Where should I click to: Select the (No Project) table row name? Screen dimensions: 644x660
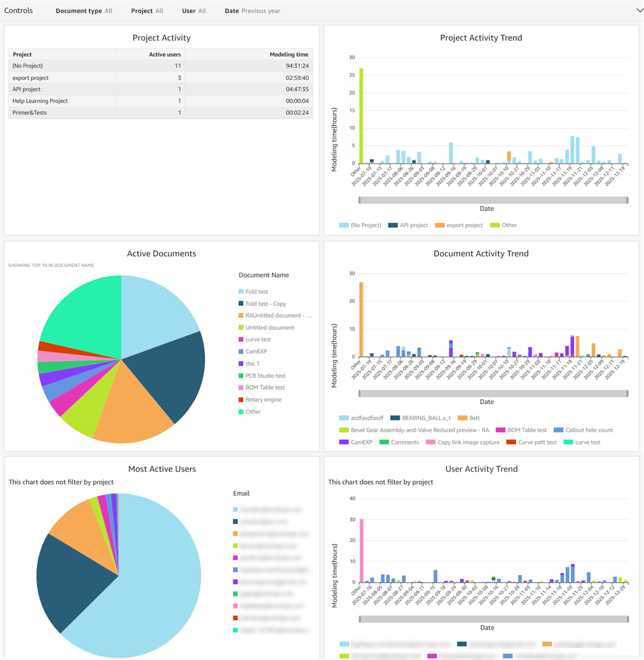[x=27, y=66]
